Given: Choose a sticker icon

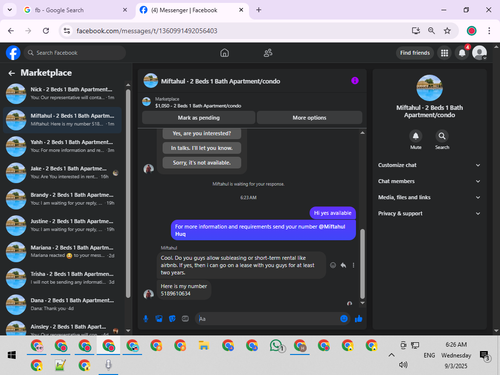Looking at the screenshot, I should (172, 319).
